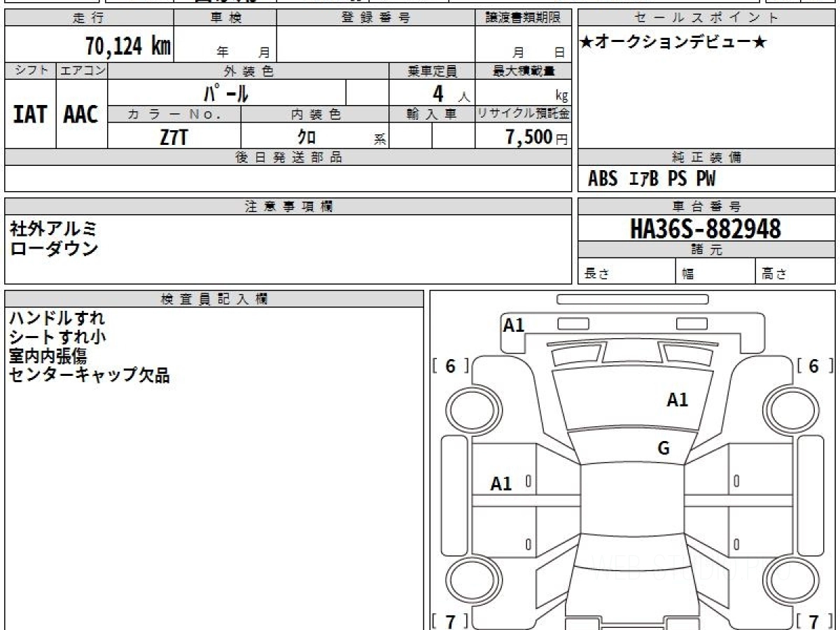Select chassis number HA36S-882948

pos(706,228)
